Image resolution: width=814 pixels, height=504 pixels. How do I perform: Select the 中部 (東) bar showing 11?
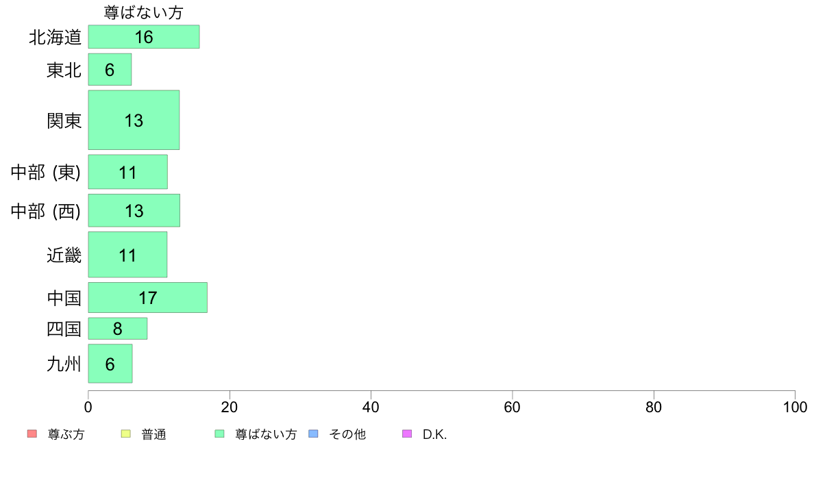[x=127, y=172]
